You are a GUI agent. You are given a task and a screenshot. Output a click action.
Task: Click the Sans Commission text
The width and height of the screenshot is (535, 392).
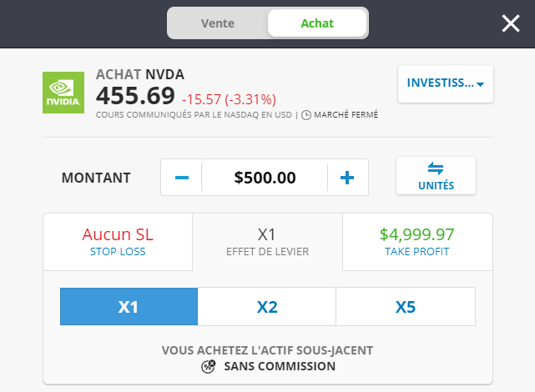click(x=280, y=366)
